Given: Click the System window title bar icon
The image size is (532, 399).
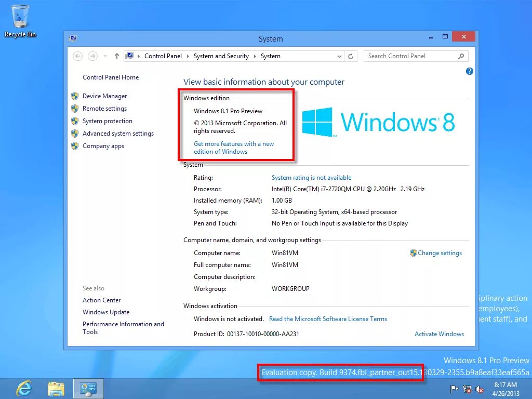Looking at the screenshot, I should (x=73, y=38).
